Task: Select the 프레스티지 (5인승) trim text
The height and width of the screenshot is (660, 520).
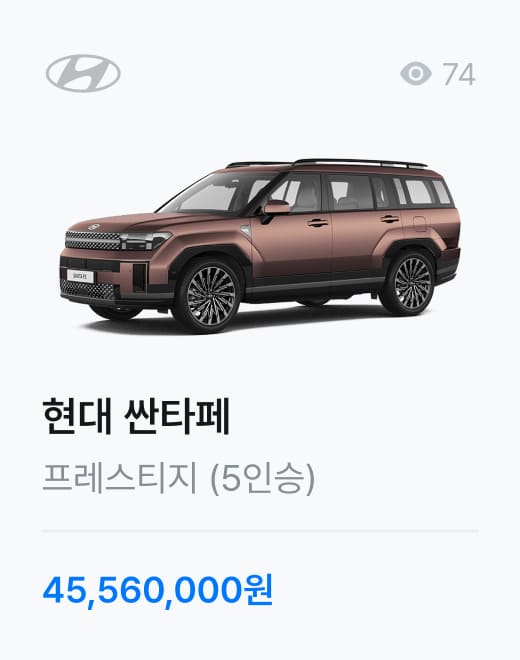Action: [x=179, y=479]
